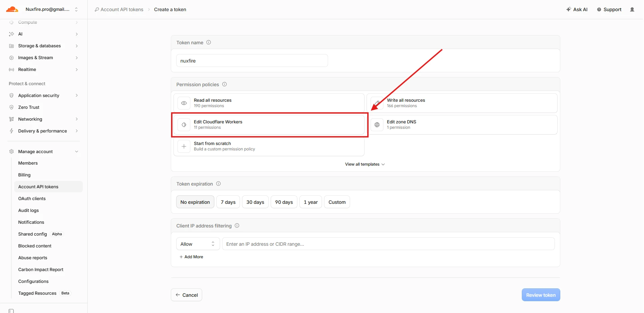This screenshot has width=644, height=313.
Task: Click the Client IP address filtering info icon
Action: (237, 226)
